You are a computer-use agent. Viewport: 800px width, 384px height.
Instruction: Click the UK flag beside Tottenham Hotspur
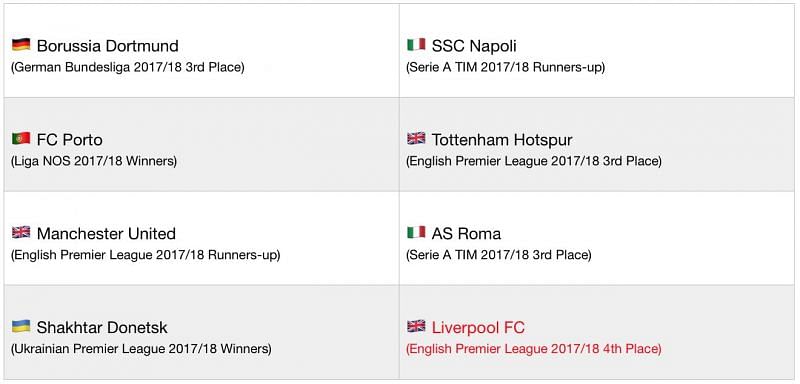pyautogui.click(x=416, y=139)
